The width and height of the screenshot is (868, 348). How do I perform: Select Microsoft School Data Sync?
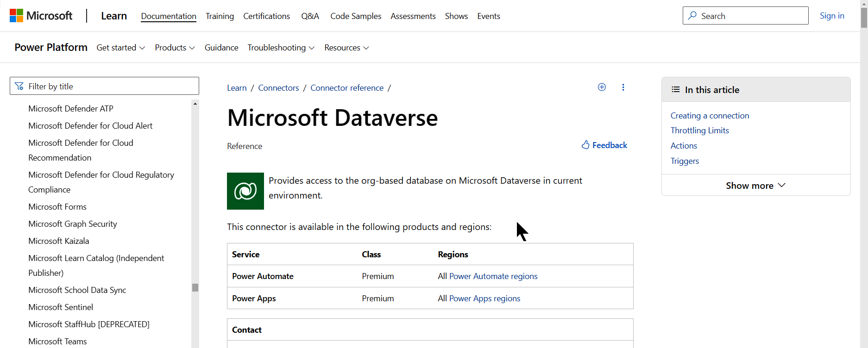(77, 290)
